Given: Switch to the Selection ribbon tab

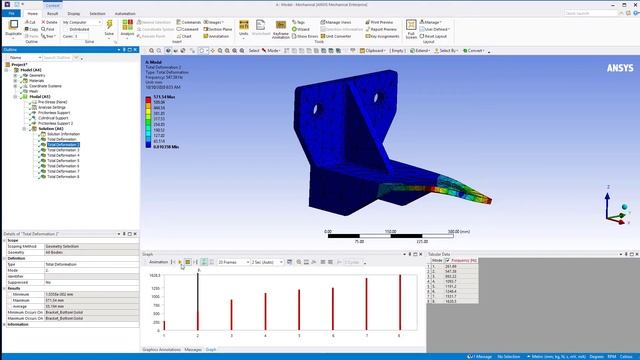Looking at the screenshot, I should click(x=98, y=13).
